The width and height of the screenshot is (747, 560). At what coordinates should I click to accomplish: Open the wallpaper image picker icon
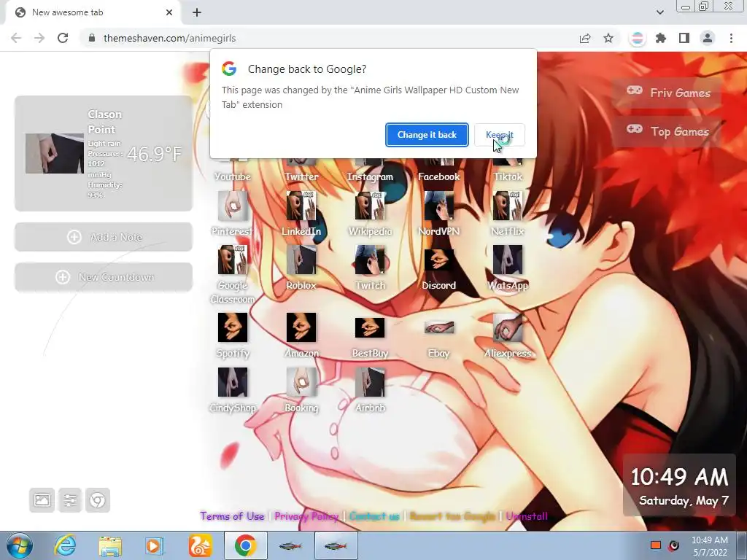[42, 500]
